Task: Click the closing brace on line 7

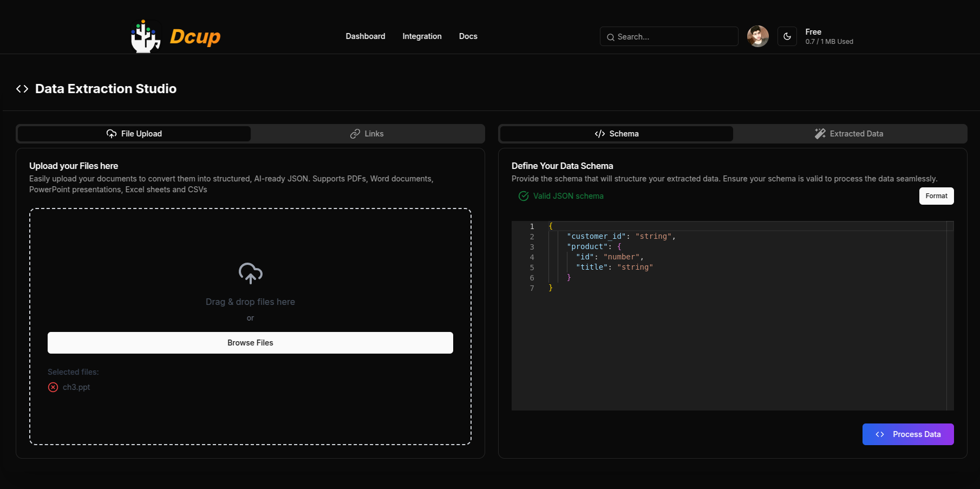Action: [551, 288]
